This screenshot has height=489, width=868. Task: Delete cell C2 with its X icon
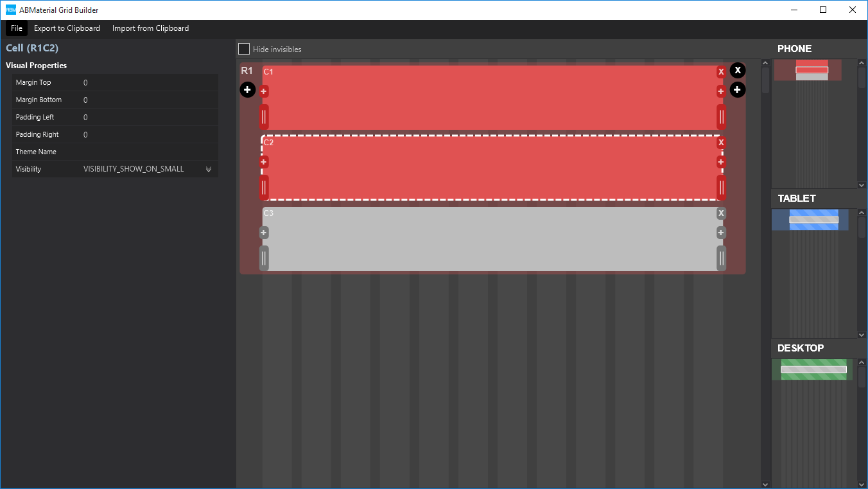(721, 143)
